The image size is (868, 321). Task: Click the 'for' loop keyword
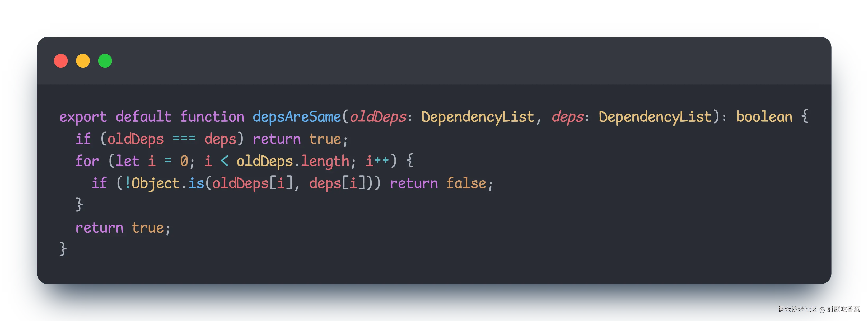[87, 161]
